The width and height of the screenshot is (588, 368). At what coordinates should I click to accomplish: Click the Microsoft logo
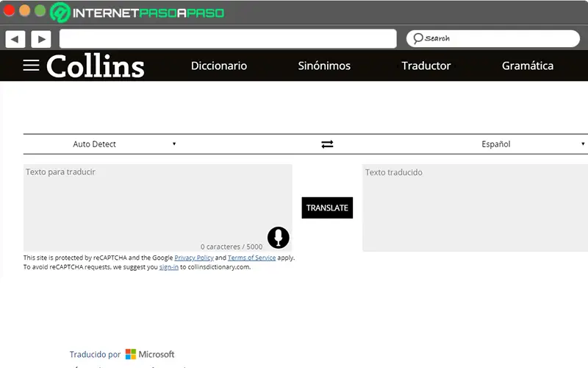coord(150,354)
